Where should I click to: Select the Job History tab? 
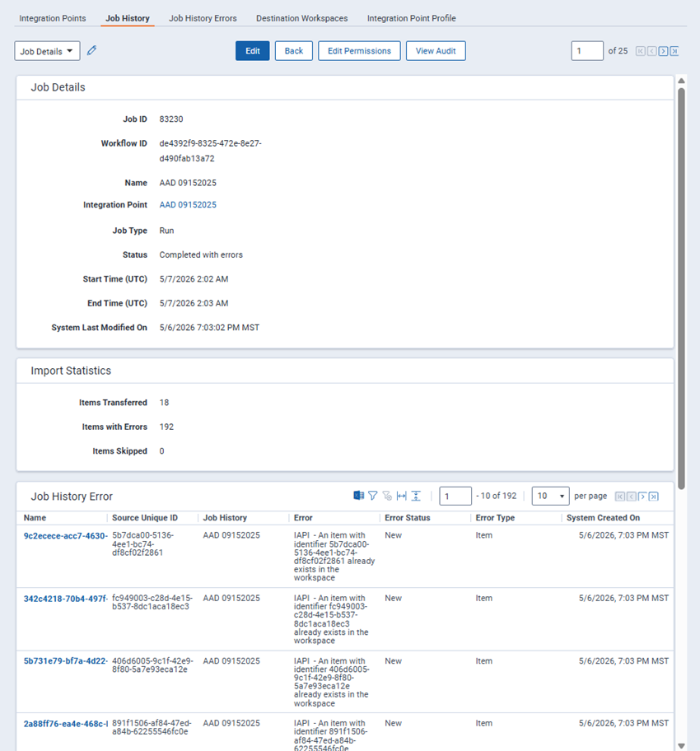pos(128,18)
